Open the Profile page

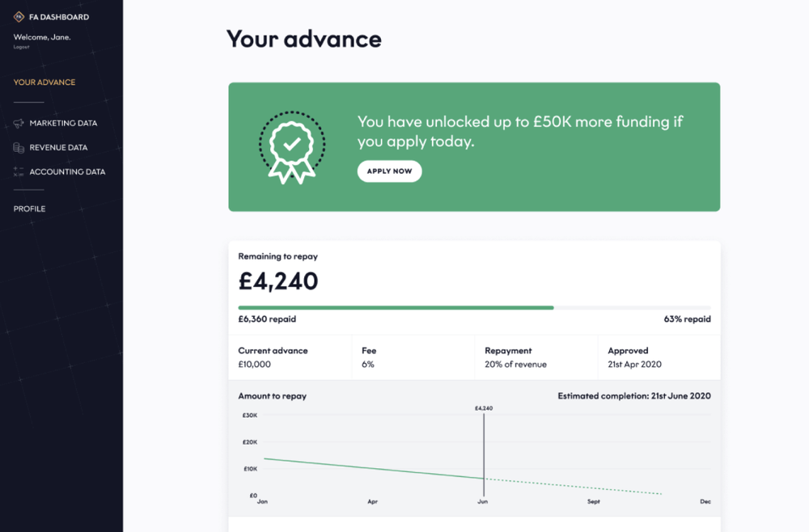pyautogui.click(x=29, y=209)
